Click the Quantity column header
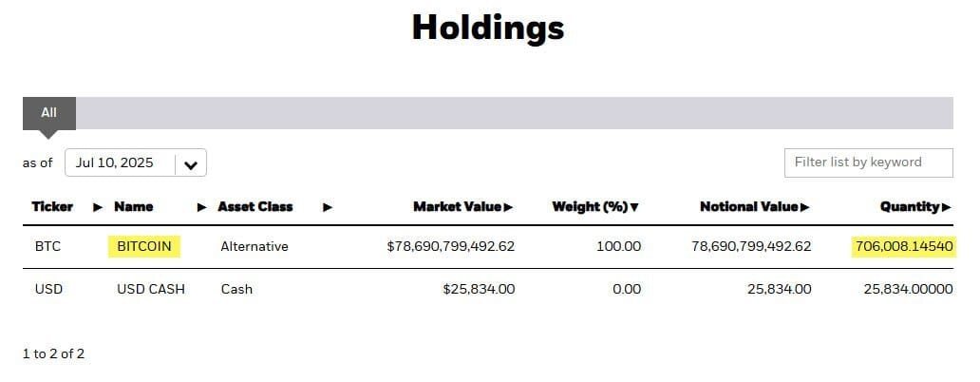The width and height of the screenshot is (980, 382). point(910,206)
